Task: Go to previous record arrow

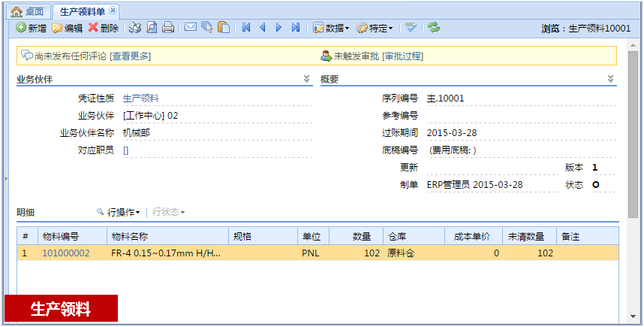Action: 263,28
